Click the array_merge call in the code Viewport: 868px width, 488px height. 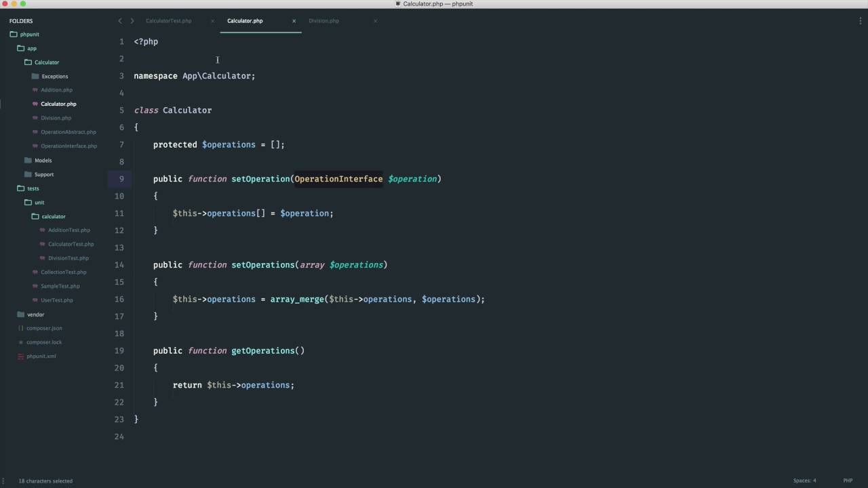[x=297, y=299]
